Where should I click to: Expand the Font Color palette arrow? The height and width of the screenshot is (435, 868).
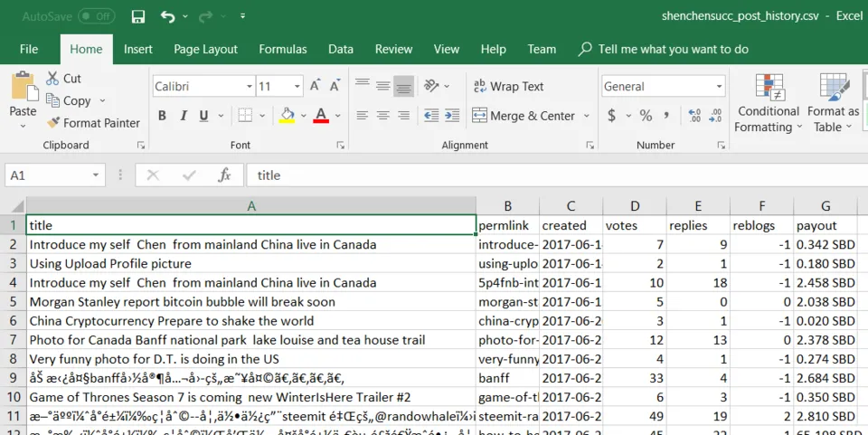coord(337,116)
